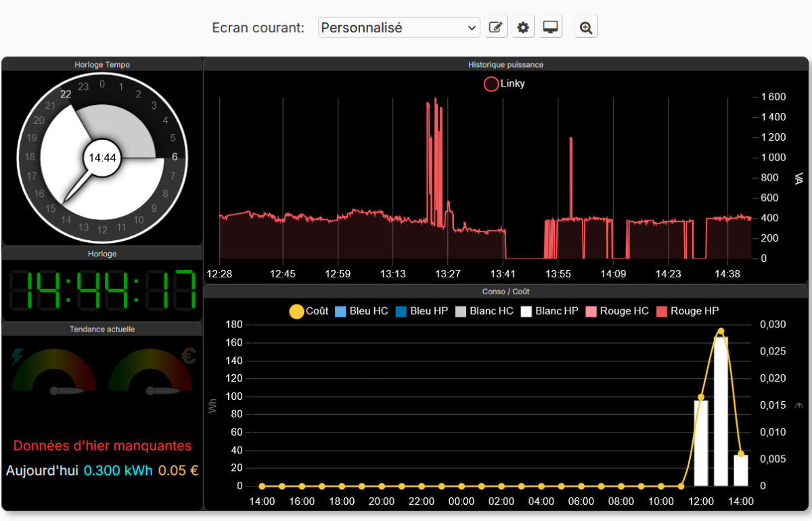Click the Tendance actuelle panel title

point(102,330)
